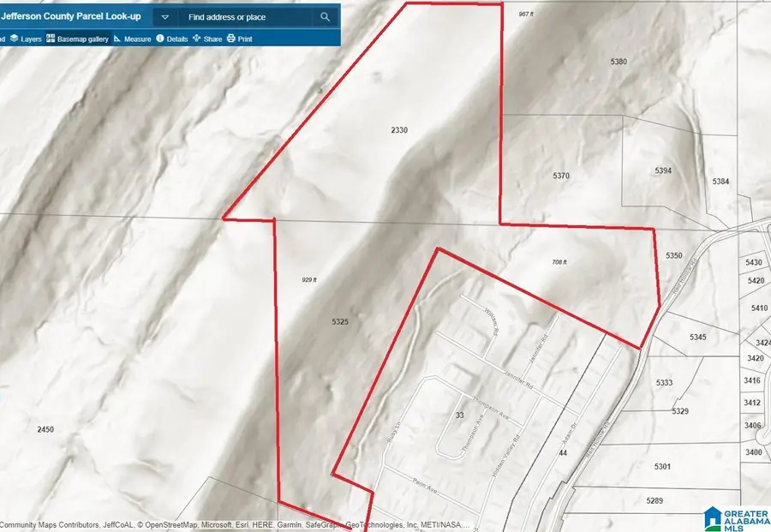Select parcel 5325 within the red outline
The height and width of the screenshot is (532, 771).
(340, 321)
